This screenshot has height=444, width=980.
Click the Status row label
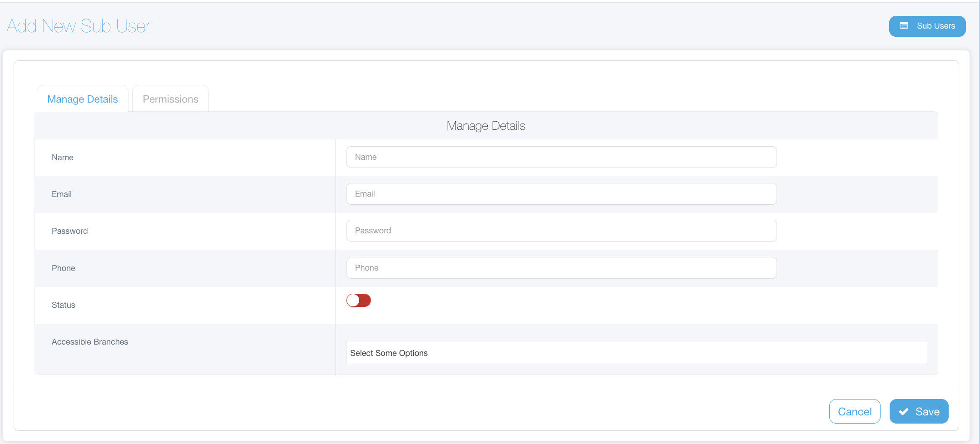pos(64,305)
